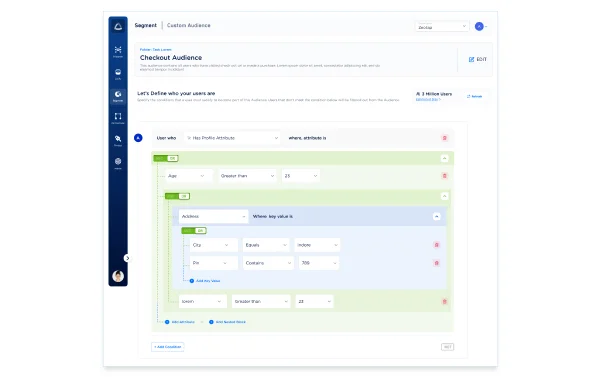Click the Refresh button
The height and width of the screenshot is (377, 600).
(474, 96)
